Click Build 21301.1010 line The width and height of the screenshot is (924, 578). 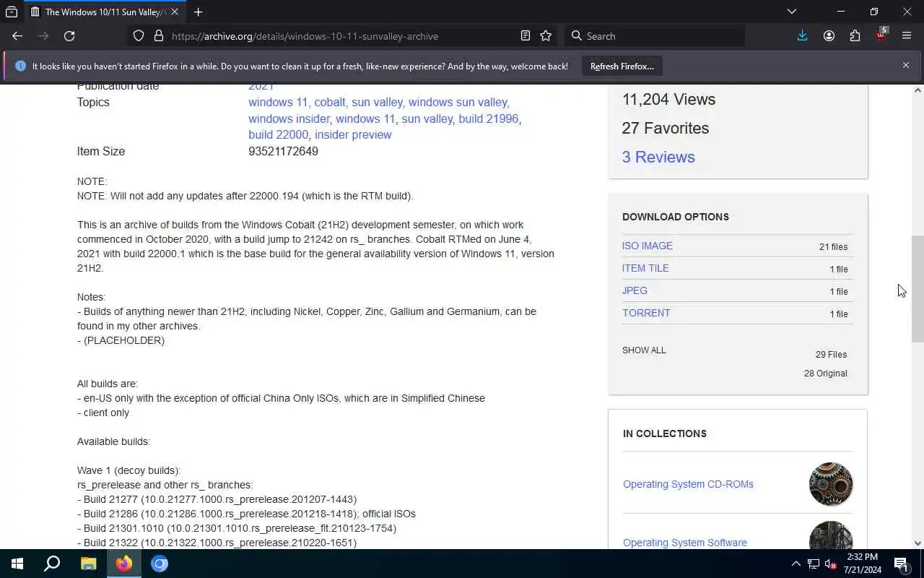pos(237,528)
